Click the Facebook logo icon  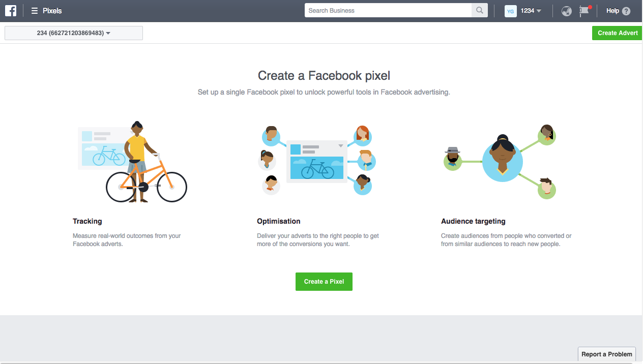click(x=11, y=11)
